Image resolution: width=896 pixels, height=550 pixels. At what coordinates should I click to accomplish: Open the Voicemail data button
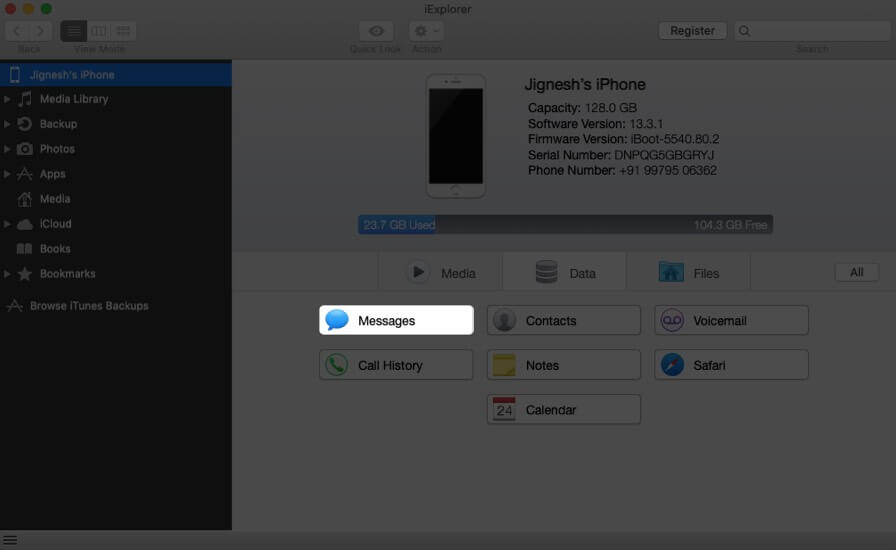pyautogui.click(x=731, y=320)
